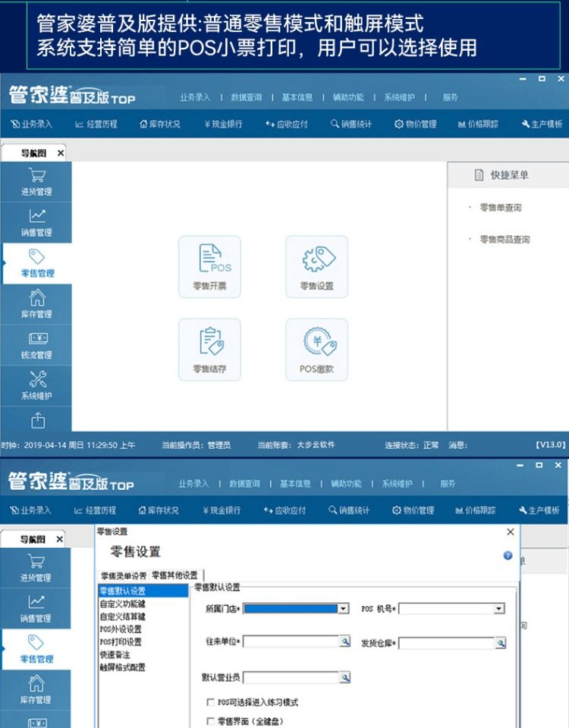
Task: Click into the 默认营业员 input field
Action: pos(291,678)
